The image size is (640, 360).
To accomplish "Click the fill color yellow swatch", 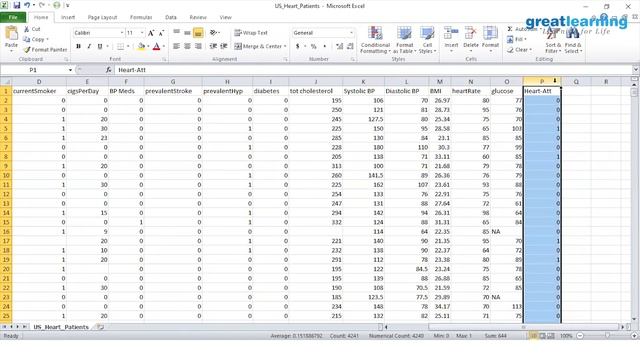I will [x=141, y=46].
